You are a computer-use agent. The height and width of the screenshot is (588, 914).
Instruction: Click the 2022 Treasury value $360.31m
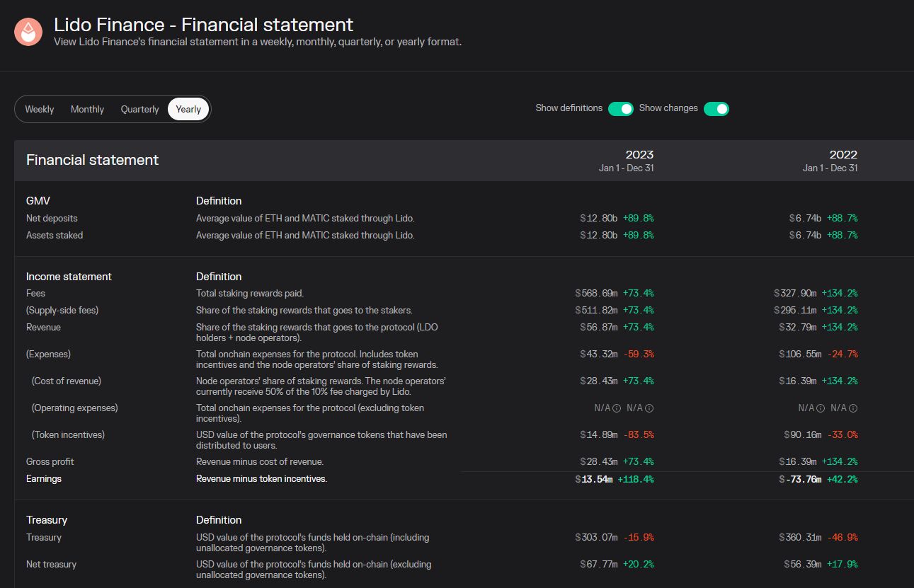pyautogui.click(x=800, y=538)
